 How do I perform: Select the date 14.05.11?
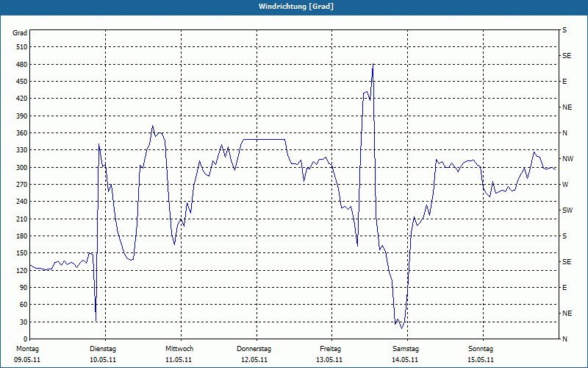tap(405, 360)
